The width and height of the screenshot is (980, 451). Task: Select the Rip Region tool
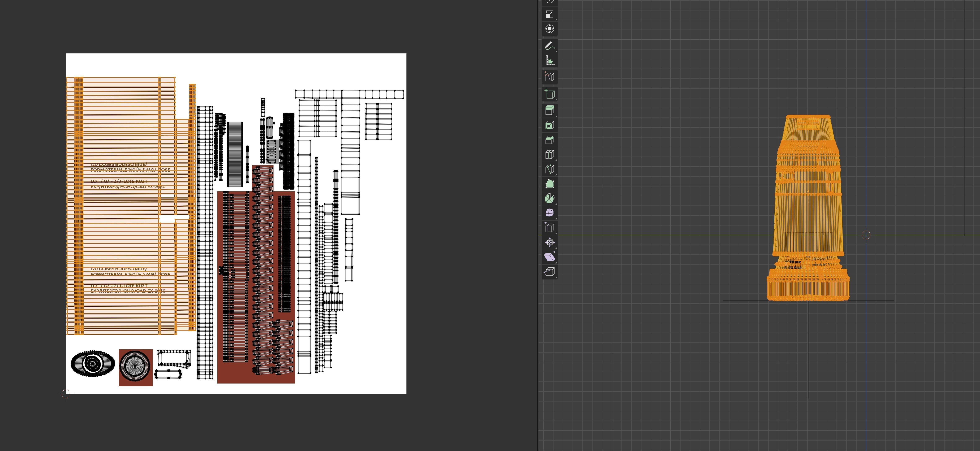coord(549,272)
